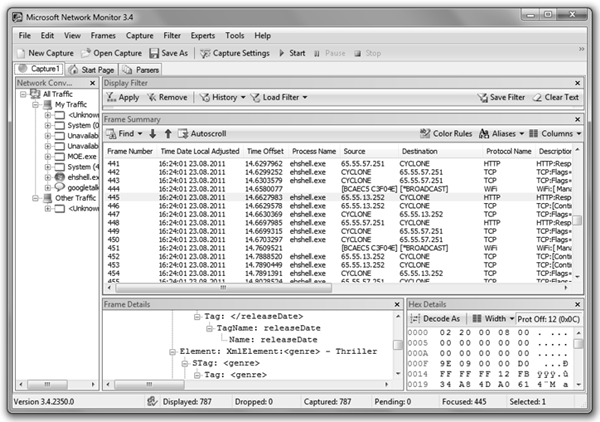Click the Prot Off: 12 button

[548, 319]
